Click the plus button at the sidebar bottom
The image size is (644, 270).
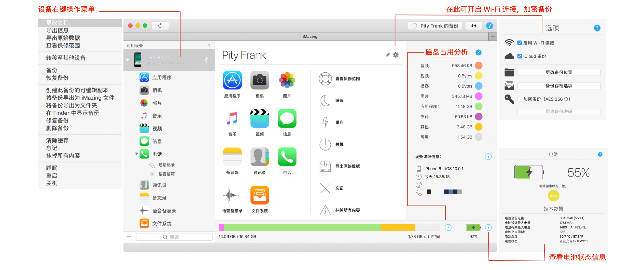pyautogui.click(x=129, y=237)
